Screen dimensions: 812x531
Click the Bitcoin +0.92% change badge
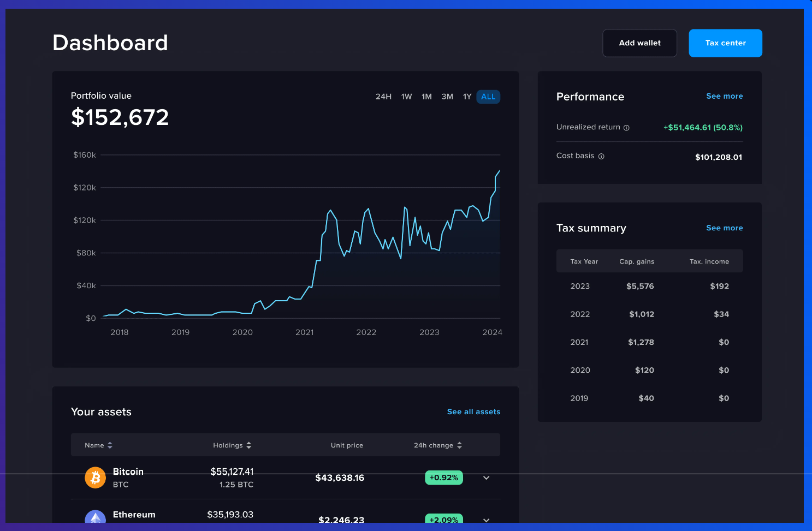pyautogui.click(x=444, y=478)
